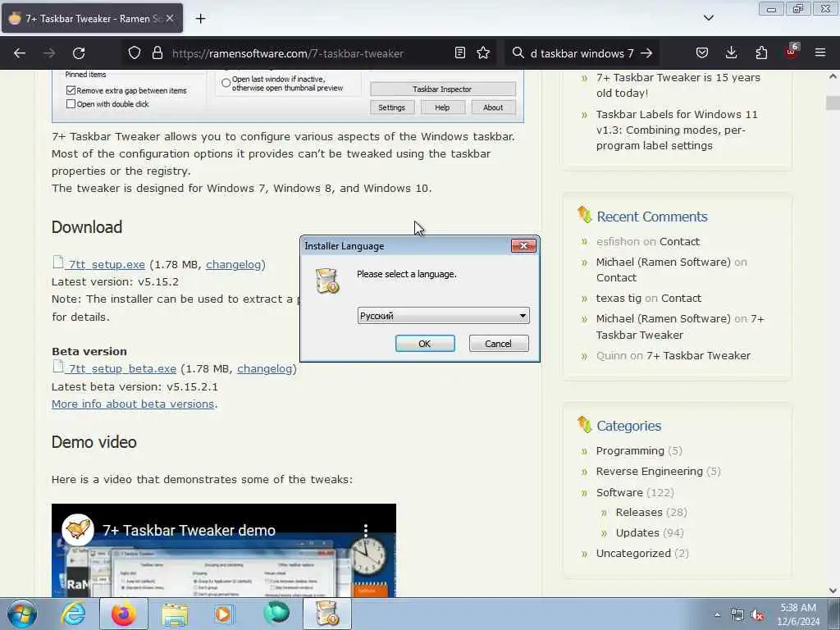The image size is (840, 630).
Task: Switch to installer window in taskbar
Action: pyautogui.click(x=327, y=614)
